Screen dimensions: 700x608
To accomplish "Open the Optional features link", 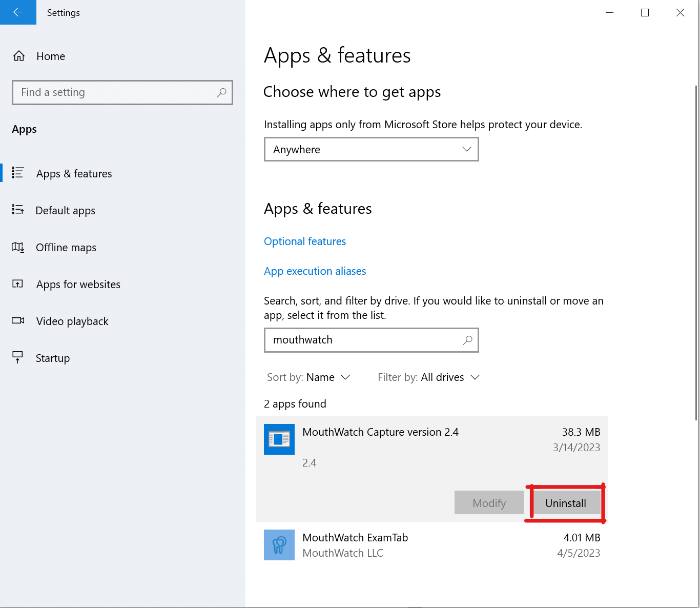I will (305, 241).
